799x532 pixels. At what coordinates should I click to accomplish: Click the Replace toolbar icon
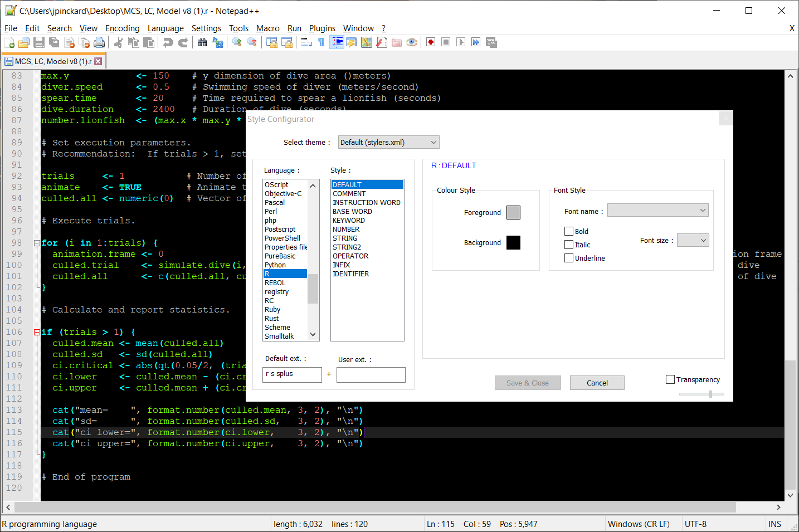click(218, 42)
